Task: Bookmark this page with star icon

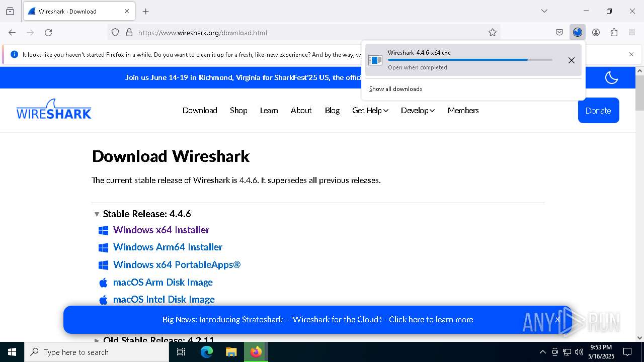Action: tap(493, 32)
